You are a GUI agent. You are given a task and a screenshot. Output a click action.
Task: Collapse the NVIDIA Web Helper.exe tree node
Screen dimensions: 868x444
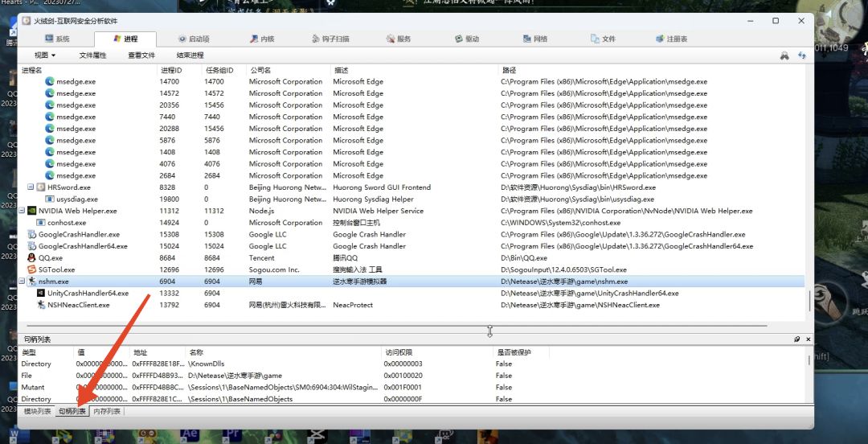(x=23, y=211)
